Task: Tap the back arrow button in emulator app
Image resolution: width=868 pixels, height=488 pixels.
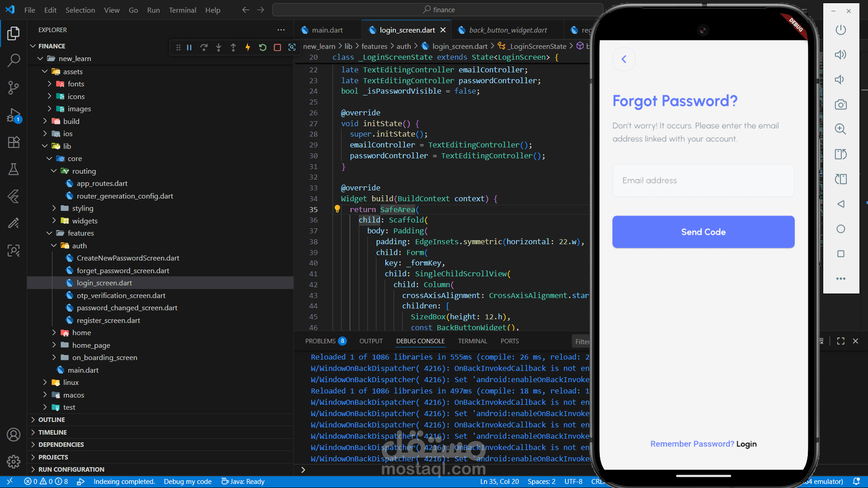Action: (x=624, y=59)
